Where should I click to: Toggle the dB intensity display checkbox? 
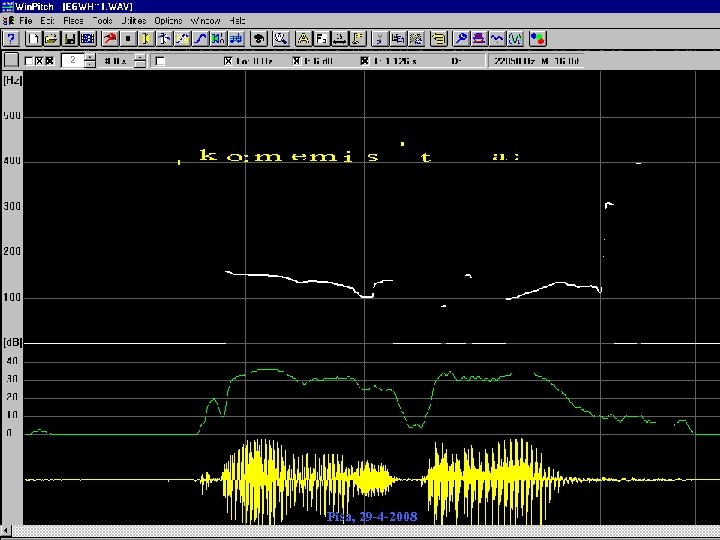[297, 61]
